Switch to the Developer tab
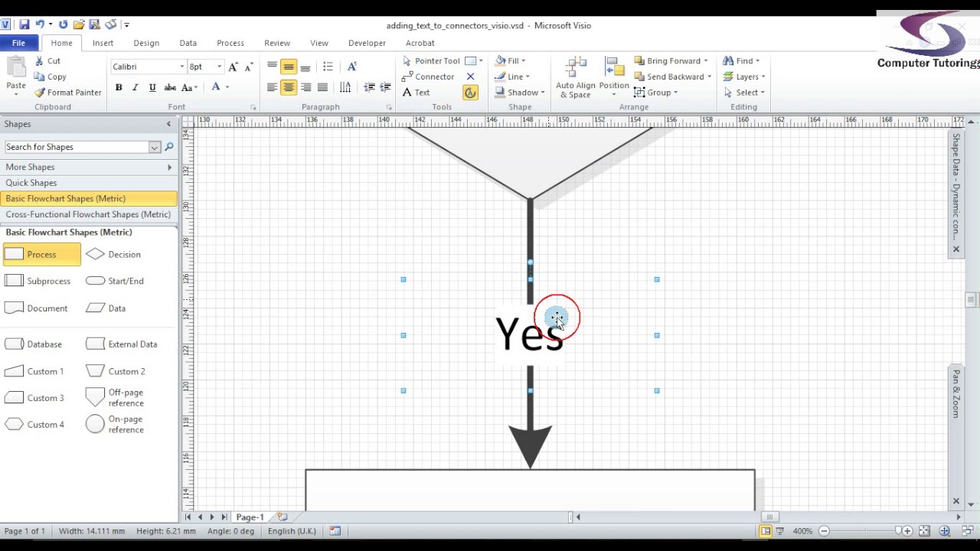The width and height of the screenshot is (980, 551). [367, 43]
